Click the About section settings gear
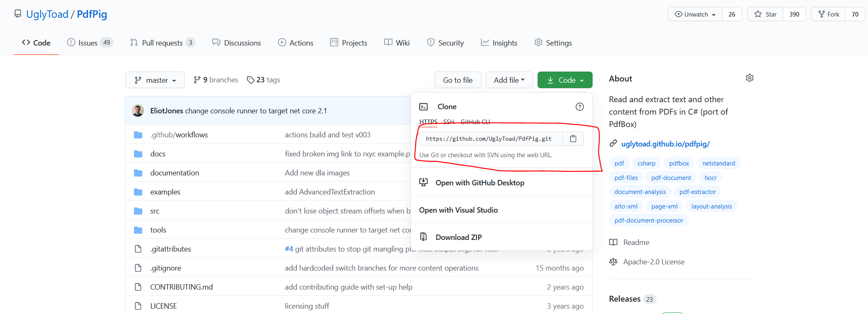868x314 pixels. pos(749,78)
